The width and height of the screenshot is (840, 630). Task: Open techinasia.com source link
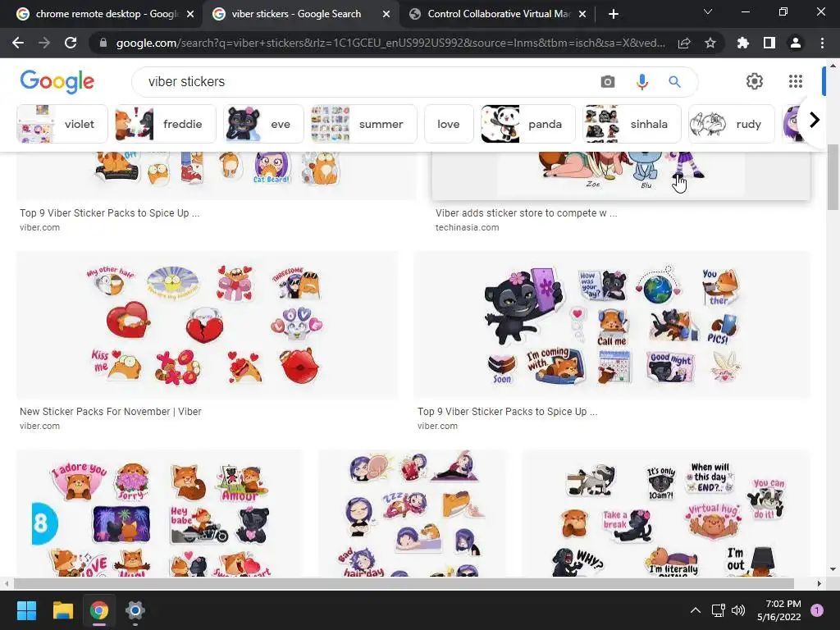[x=467, y=227]
